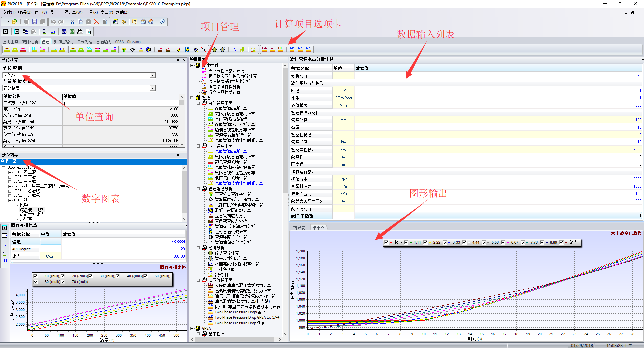This screenshot has width=644, height=348.
Task: Toggle the 40 ((null)) series checkbox
Action: 118,276
